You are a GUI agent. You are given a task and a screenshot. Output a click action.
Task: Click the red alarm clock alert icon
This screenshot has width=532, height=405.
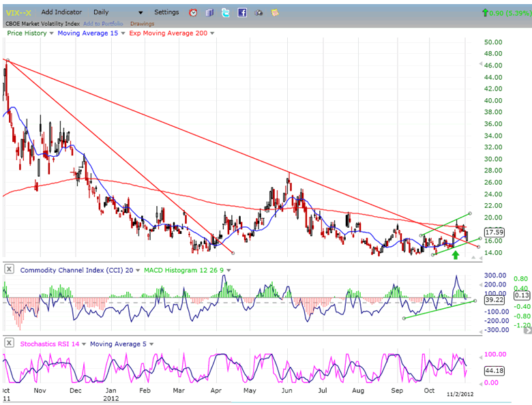[193, 12]
